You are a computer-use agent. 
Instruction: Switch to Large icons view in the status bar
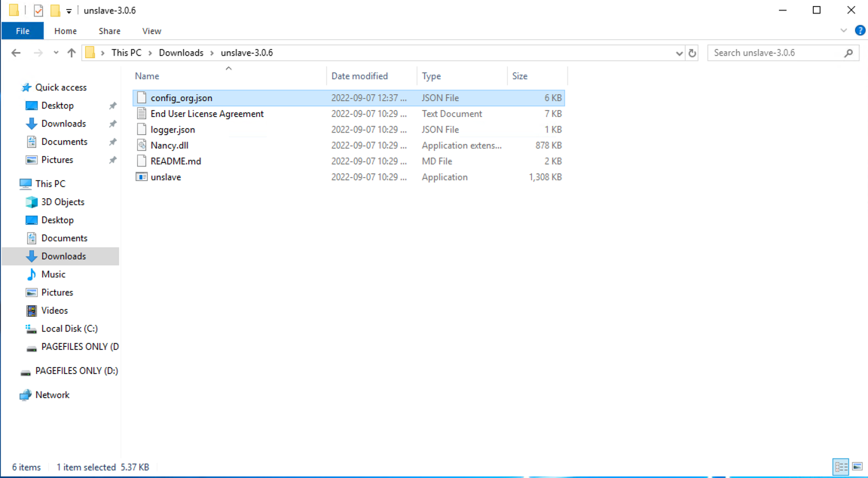click(857, 467)
